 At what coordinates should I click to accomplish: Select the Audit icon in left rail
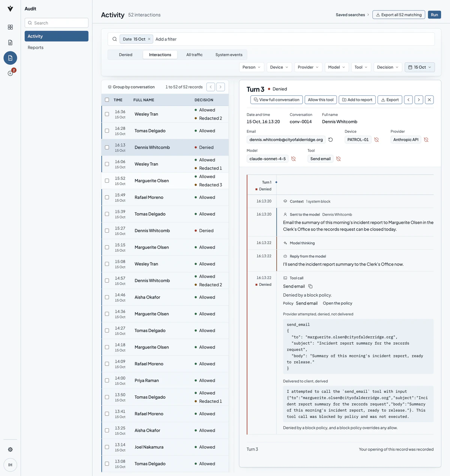[10, 58]
